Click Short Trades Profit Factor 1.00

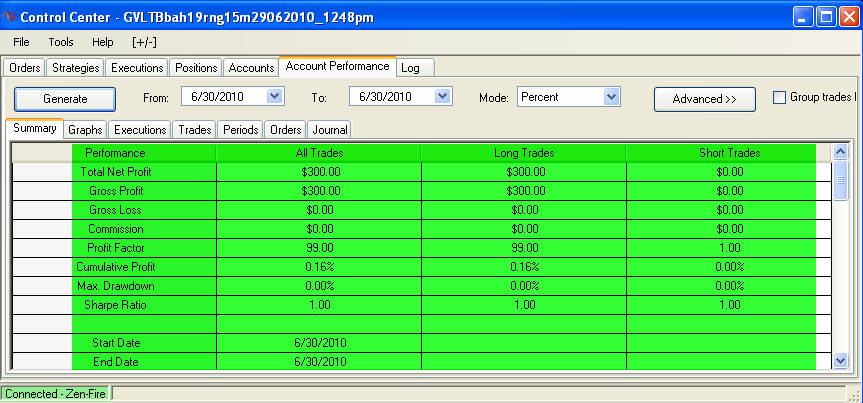pos(729,248)
